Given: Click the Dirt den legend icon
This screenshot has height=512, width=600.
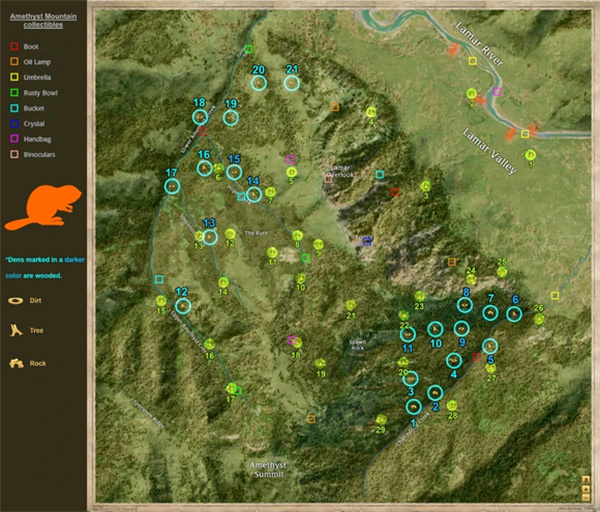Looking at the screenshot, I should (16, 301).
